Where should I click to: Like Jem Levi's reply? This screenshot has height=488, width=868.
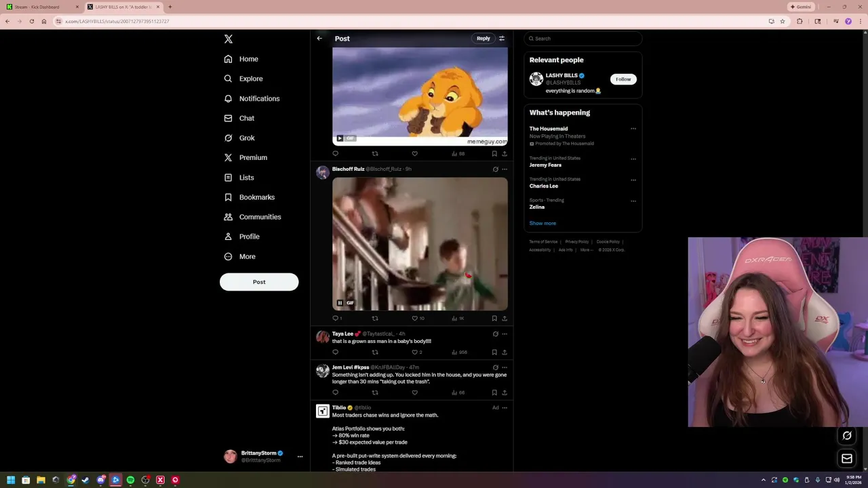point(414,392)
